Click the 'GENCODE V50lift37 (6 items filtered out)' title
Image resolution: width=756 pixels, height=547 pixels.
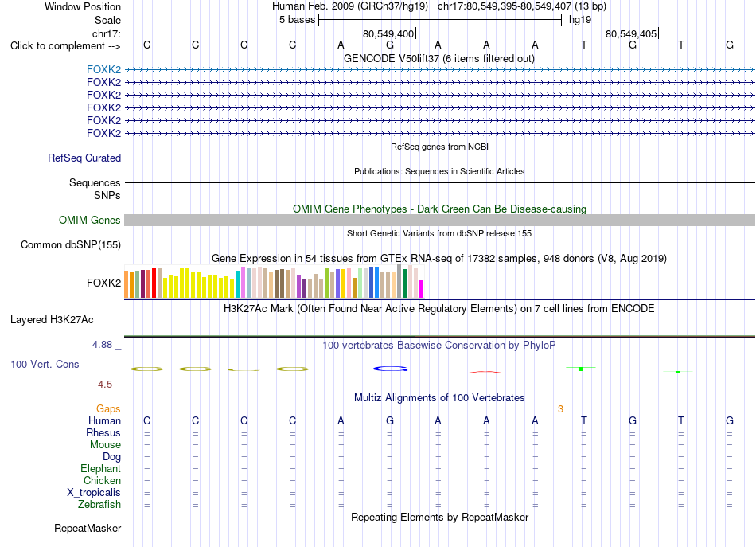coord(438,58)
